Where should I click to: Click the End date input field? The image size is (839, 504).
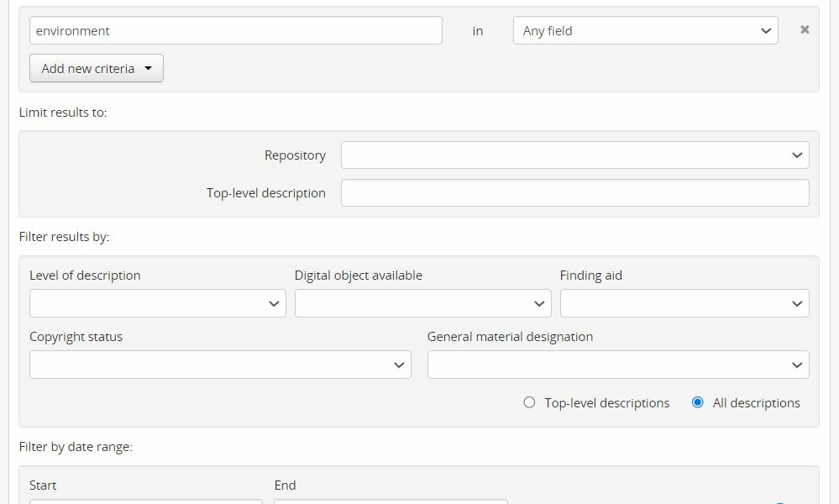[391, 501]
